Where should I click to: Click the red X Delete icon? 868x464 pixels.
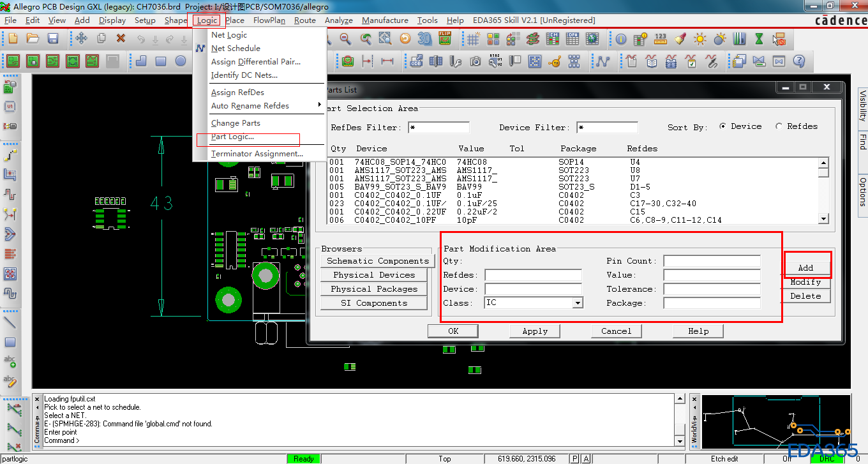tap(121, 39)
